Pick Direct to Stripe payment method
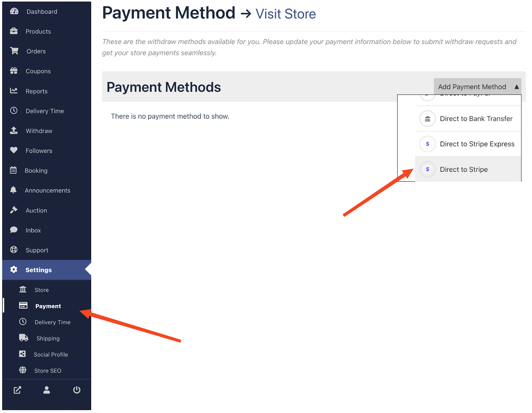The image size is (532, 413). tap(464, 169)
